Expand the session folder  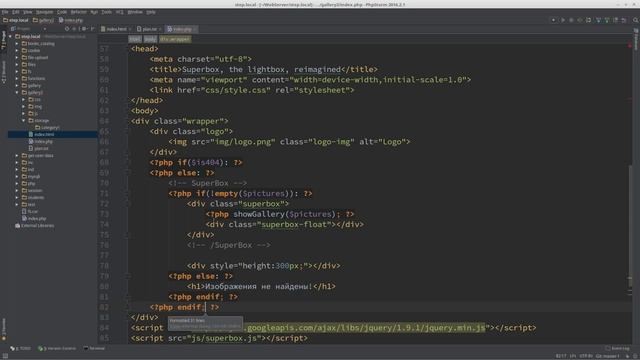click(x=17, y=191)
